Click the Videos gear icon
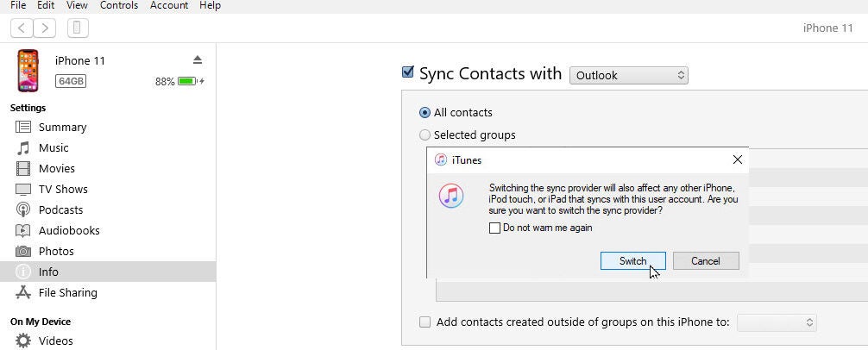Screen dimensions: 868x350 pos(23,341)
